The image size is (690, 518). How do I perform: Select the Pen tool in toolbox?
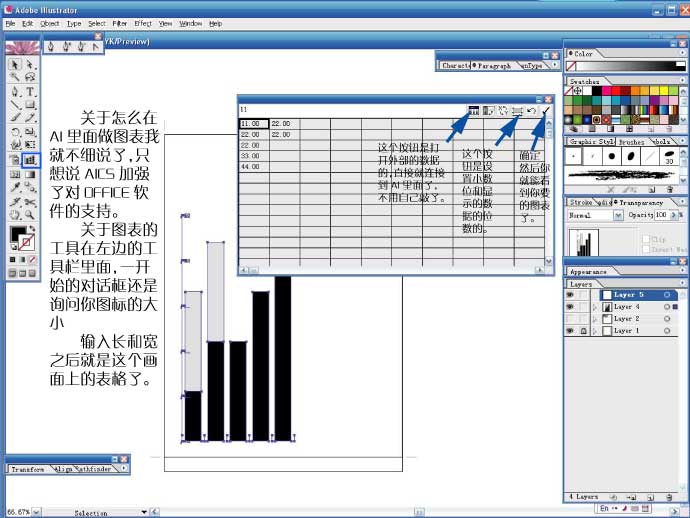point(15,92)
